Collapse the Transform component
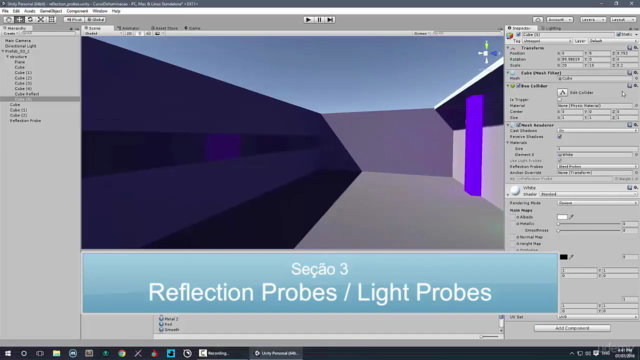This screenshot has width=640, height=360. tap(508, 48)
